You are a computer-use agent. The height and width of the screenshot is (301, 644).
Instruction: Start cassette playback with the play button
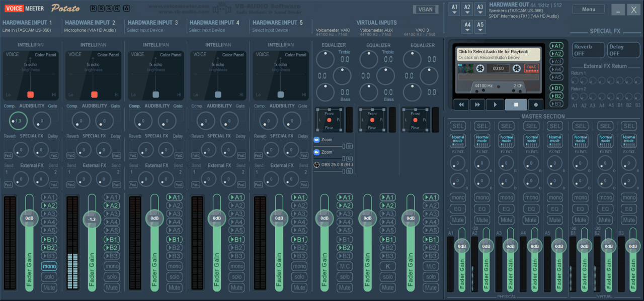(x=495, y=105)
